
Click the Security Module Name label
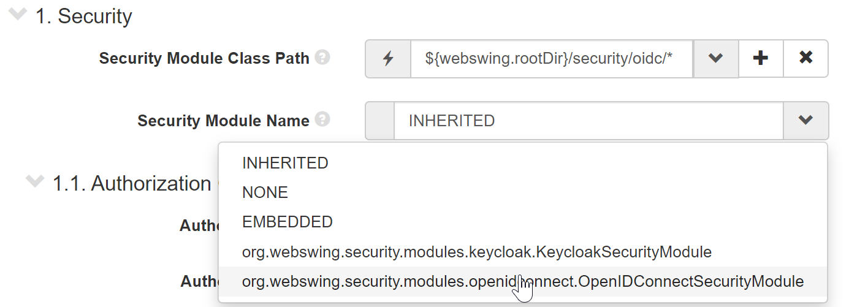tap(223, 121)
